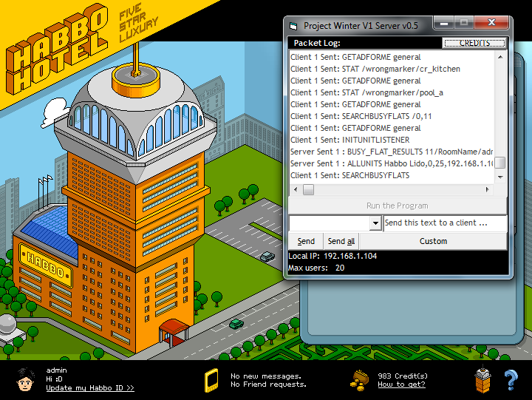532x400 pixels.
Task: Click the 983 Credit(s) text
Action: (403, 376)
